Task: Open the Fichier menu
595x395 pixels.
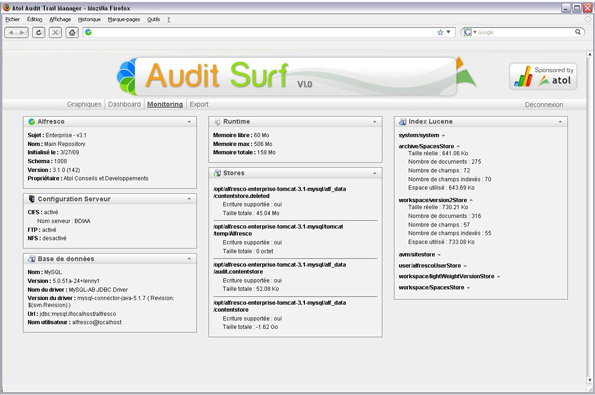Action: [12, 19]
